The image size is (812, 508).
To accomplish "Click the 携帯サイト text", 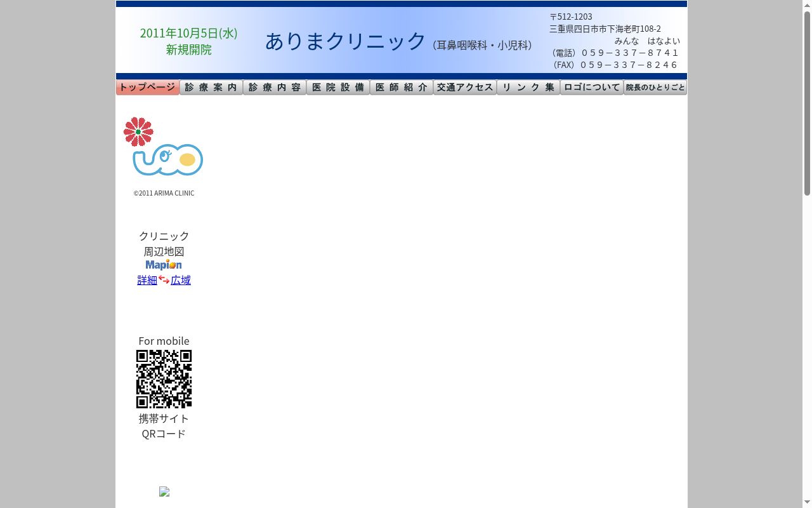I will point(164,418).
